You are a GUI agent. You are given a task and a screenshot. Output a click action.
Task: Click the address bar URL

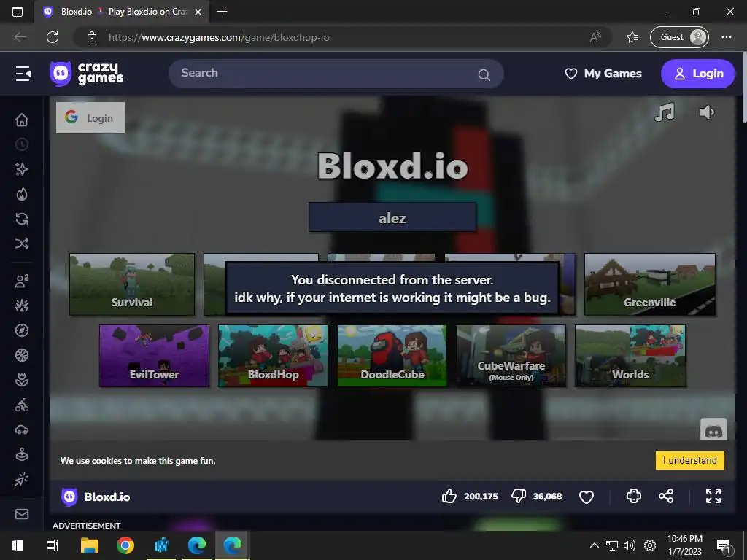tap(219, 37)
